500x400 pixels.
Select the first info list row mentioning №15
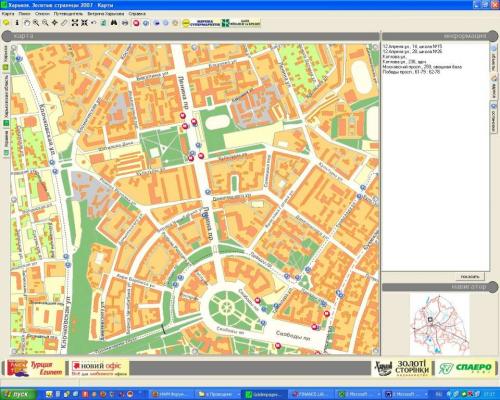pos(412,47)
